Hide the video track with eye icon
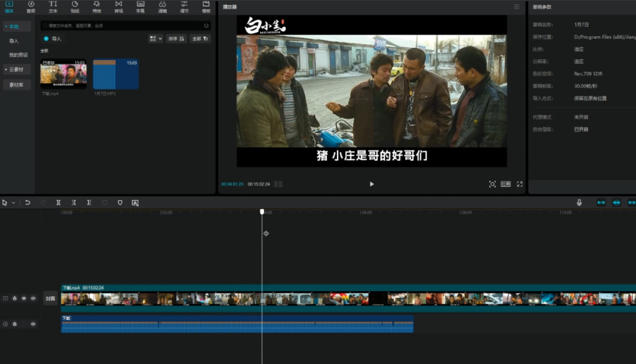This screenshot has height=364, width=636. coord(24,298)
